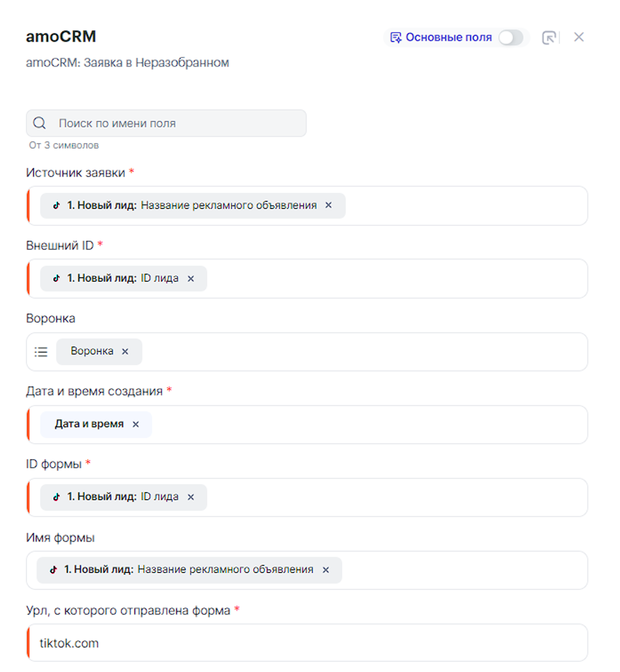Viewport: 620px width, 672px height.
Task: Click the Дата и время chip
Action: pyautogui.click(x=89, y=424)
